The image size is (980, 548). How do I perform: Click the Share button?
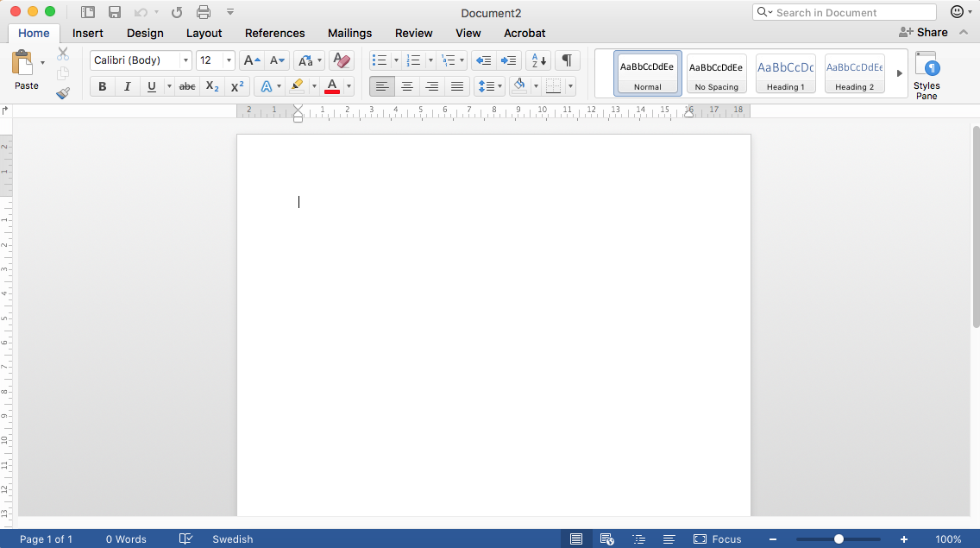pos(923,32)
